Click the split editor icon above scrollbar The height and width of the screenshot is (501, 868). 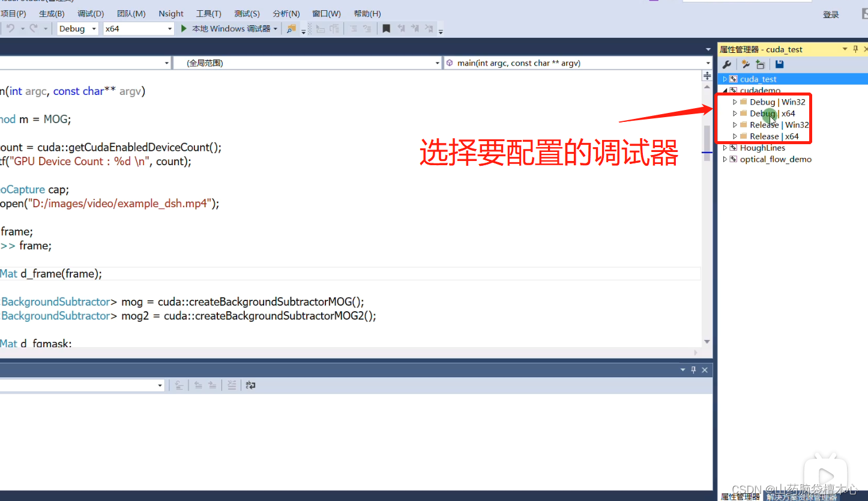(707, 76)
